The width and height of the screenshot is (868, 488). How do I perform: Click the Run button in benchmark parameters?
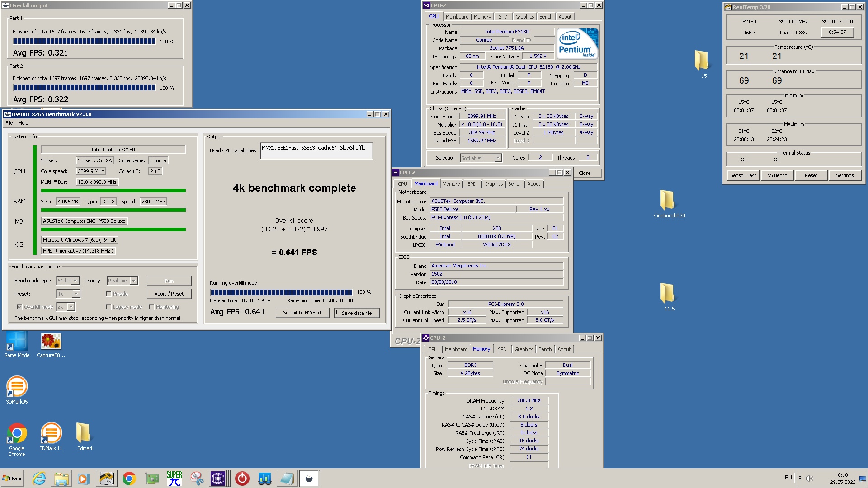coord(169,281)
